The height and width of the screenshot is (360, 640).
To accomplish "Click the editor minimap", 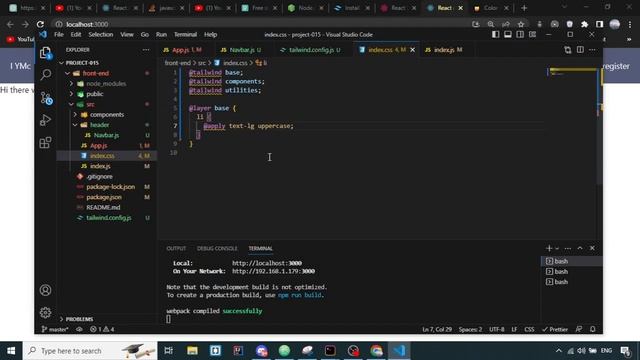I will pyautogui.click(x=572, y=73).
